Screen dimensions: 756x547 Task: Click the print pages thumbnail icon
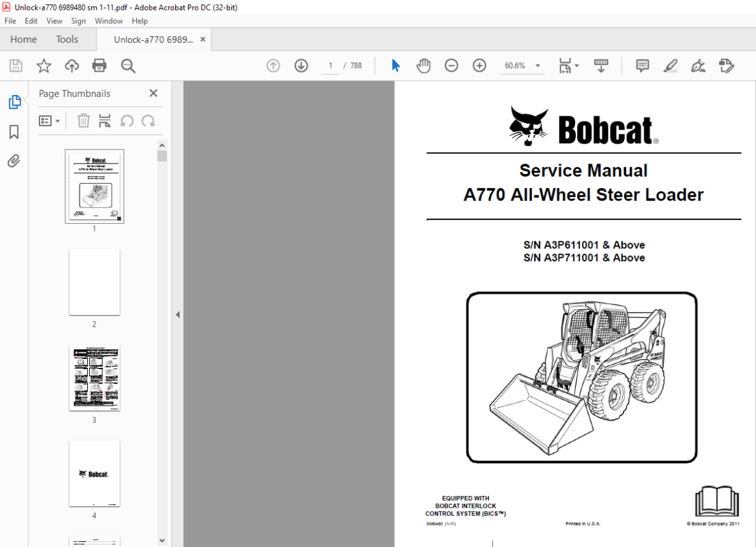pos(105,121)
